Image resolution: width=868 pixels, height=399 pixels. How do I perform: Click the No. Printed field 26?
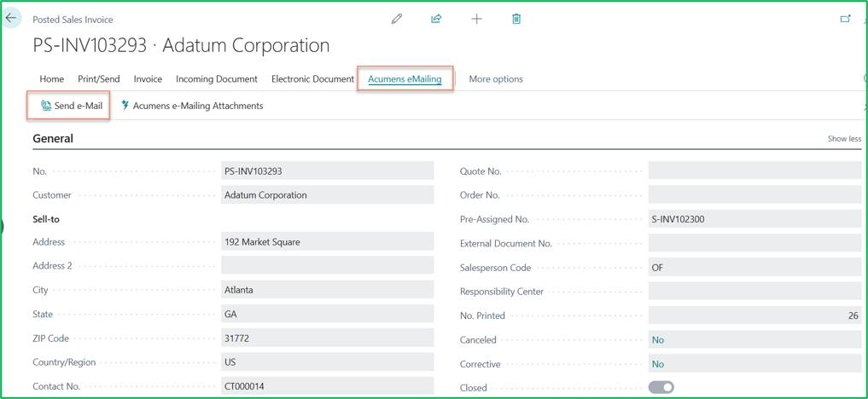(755, 315)
